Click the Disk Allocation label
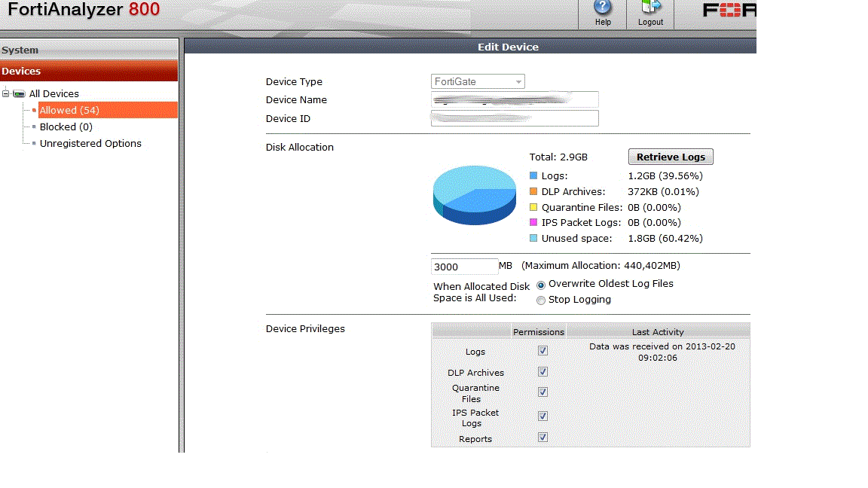Image resolution: width=868 pixels, height=488 pixels. (299, 147)
